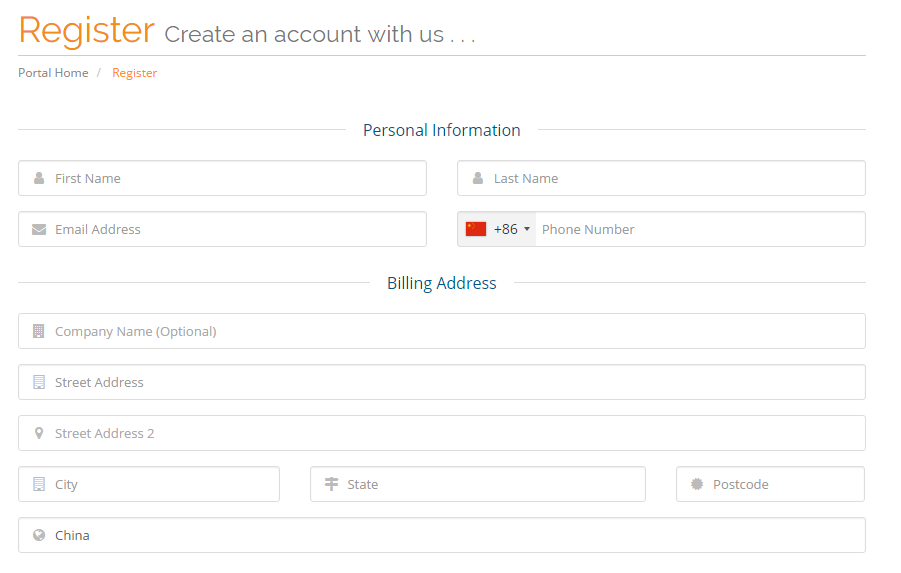Click the China flag in phone field
Image resolution: width=901 pixels, height=573 pixels.
coord(476,229)
